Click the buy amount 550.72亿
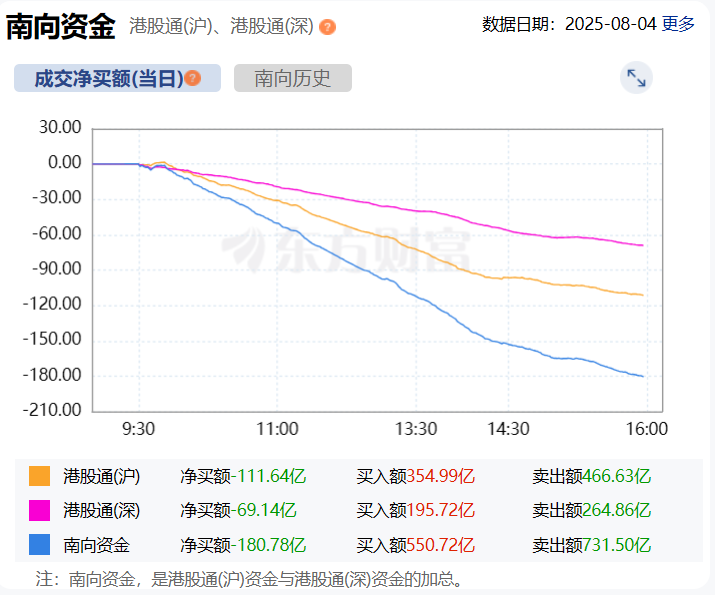 (x=440, y=545)
